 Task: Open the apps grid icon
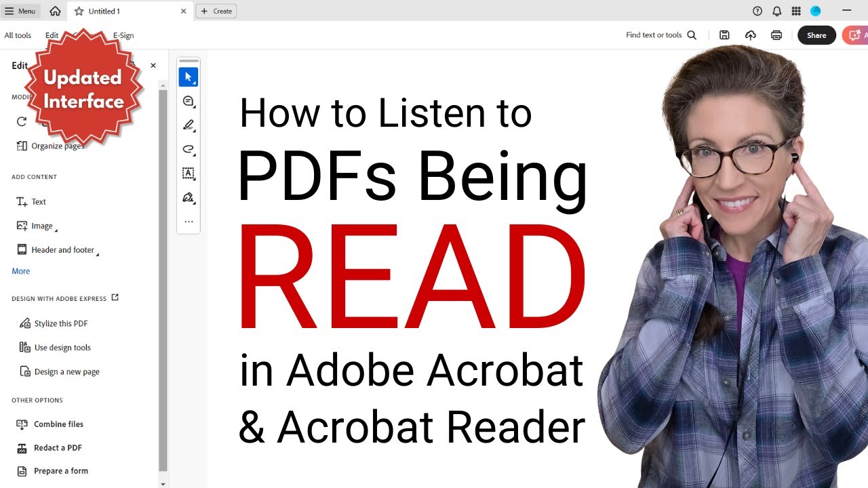click(796, 11)
